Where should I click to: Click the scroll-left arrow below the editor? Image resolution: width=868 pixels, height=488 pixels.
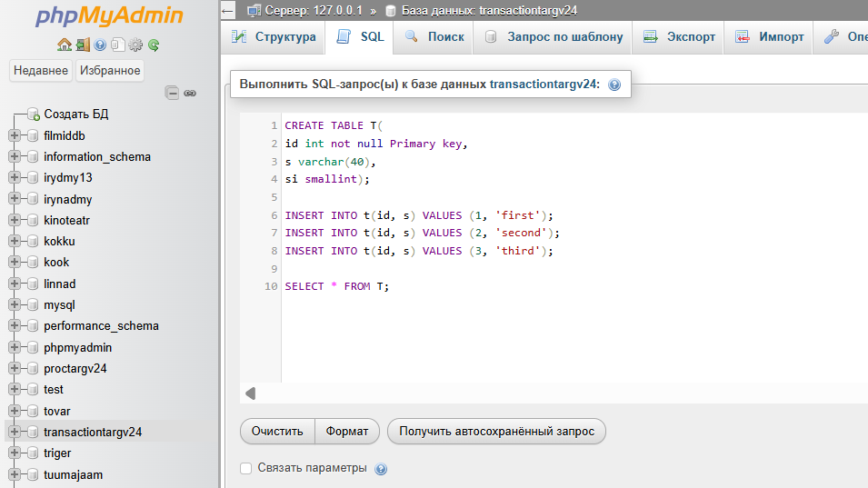point(251,393)
